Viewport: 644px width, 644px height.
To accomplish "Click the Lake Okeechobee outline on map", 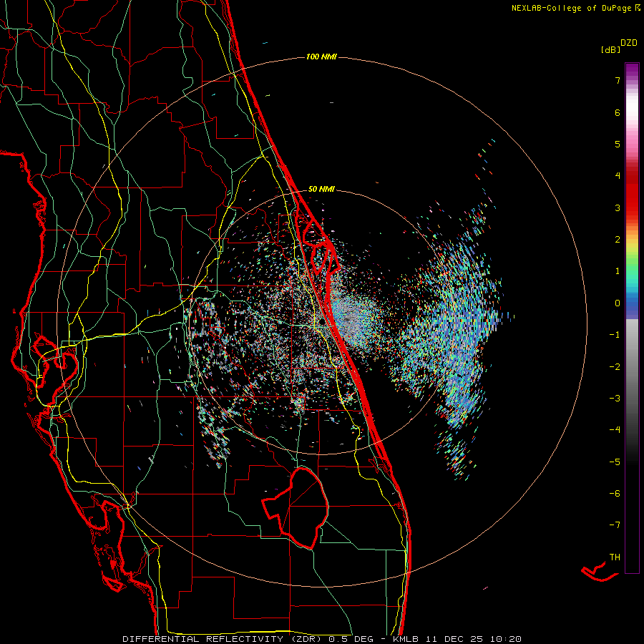I will coord(296,509).
